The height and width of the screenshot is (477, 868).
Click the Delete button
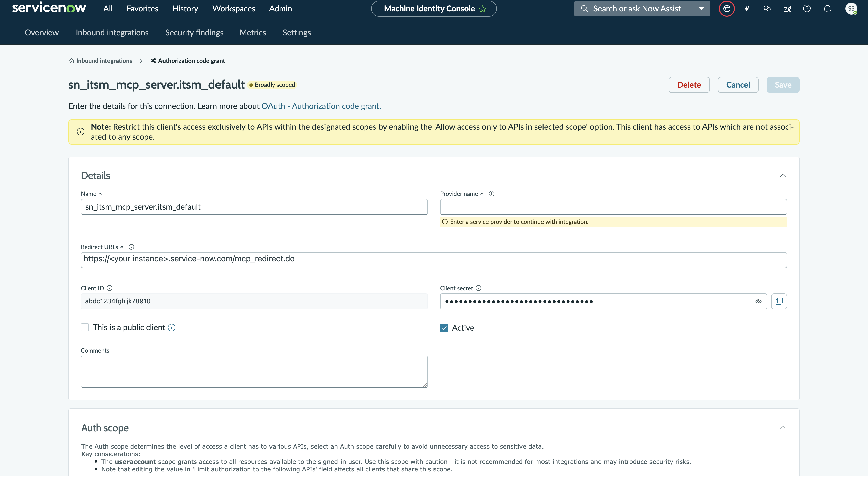pyautogui.click(x=689, y=85)
